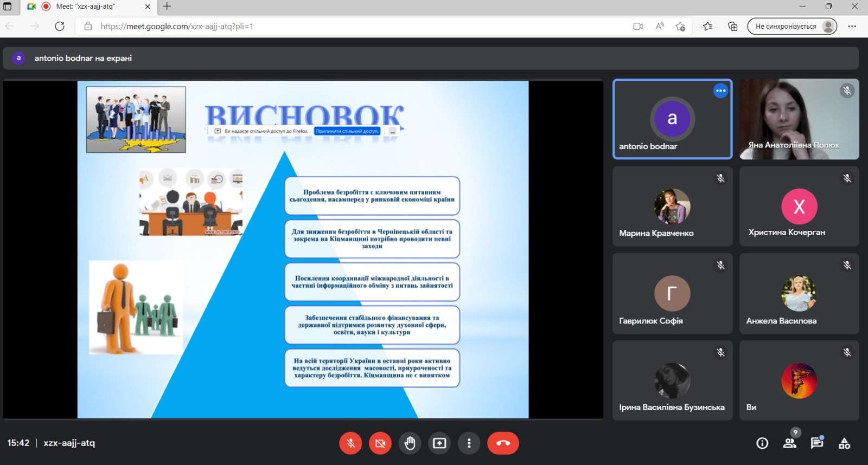Select the Meet browser tab
Image resolution: width=868 pixels, height=465 pixels.
(x=87, y=7)
